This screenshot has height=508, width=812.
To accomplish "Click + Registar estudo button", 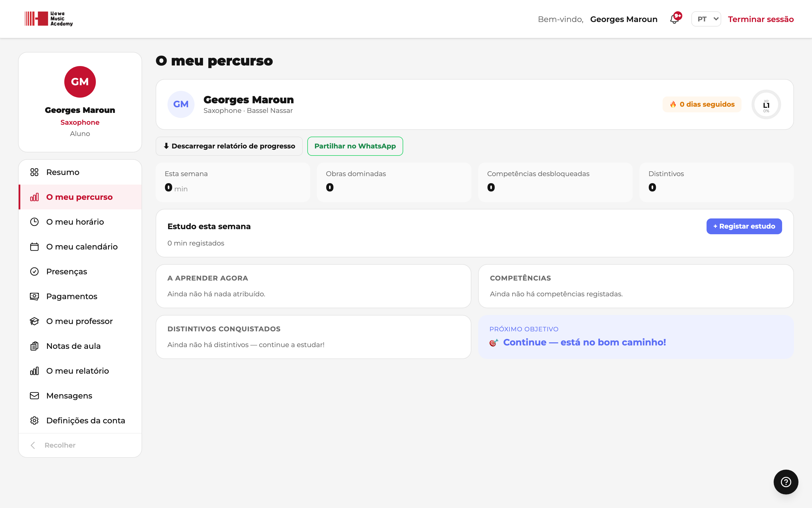I will coord(744,226).
